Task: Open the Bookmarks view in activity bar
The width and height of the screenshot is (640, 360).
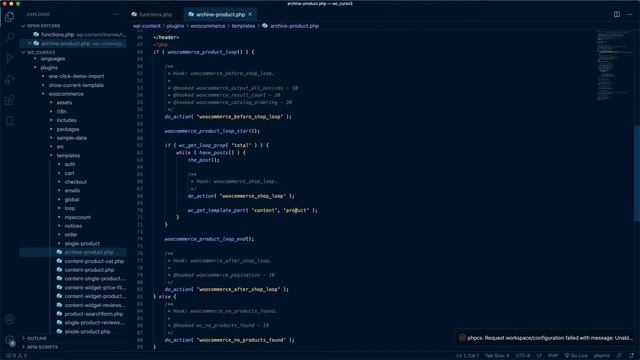Action: 9,121
